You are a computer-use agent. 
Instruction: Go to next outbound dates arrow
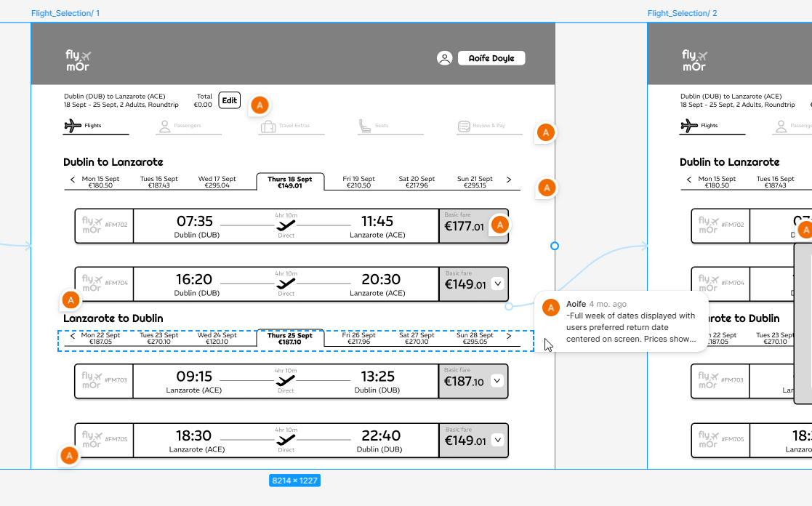tap(509, 180)
